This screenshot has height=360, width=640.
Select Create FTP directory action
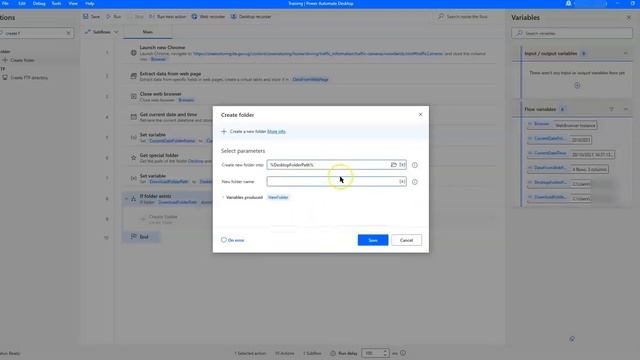(29, 78)
